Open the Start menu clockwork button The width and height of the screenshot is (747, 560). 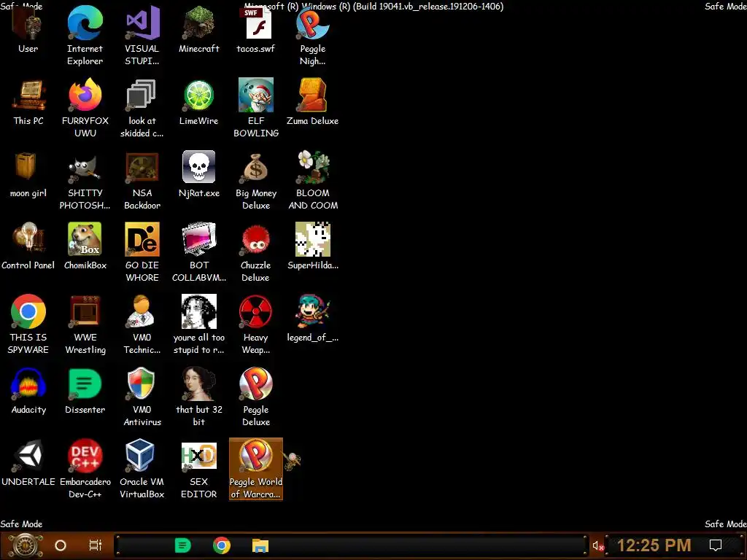[x=25, y=545]
